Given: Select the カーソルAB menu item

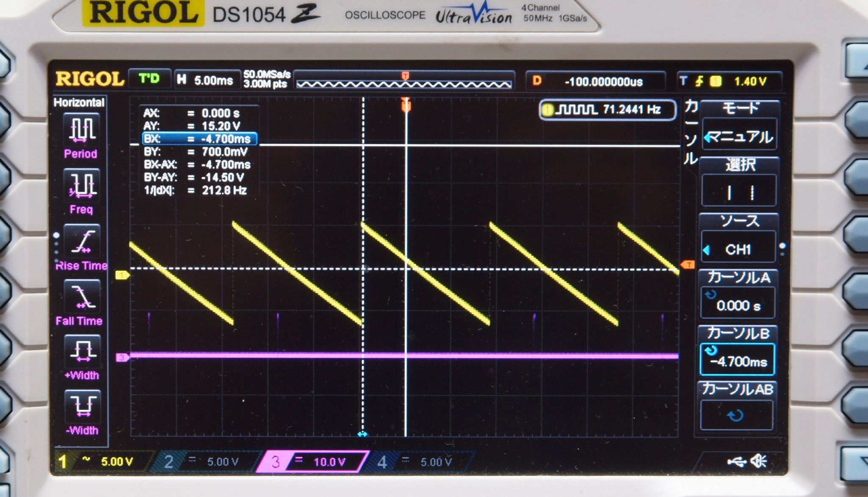Looking at the screenshot, I should (x=737, y=414).
